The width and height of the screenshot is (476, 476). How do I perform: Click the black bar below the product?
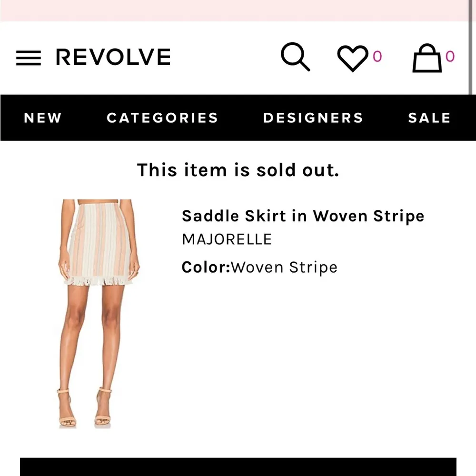238,466
